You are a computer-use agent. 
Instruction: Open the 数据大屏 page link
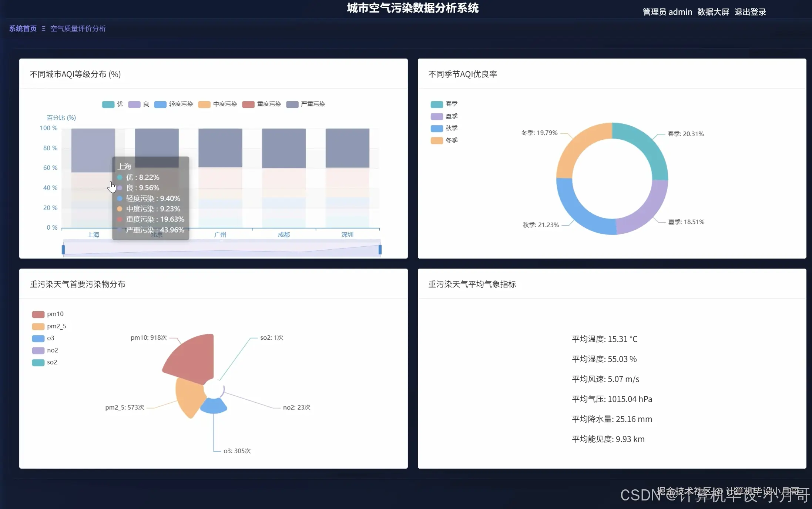[713, 11]
